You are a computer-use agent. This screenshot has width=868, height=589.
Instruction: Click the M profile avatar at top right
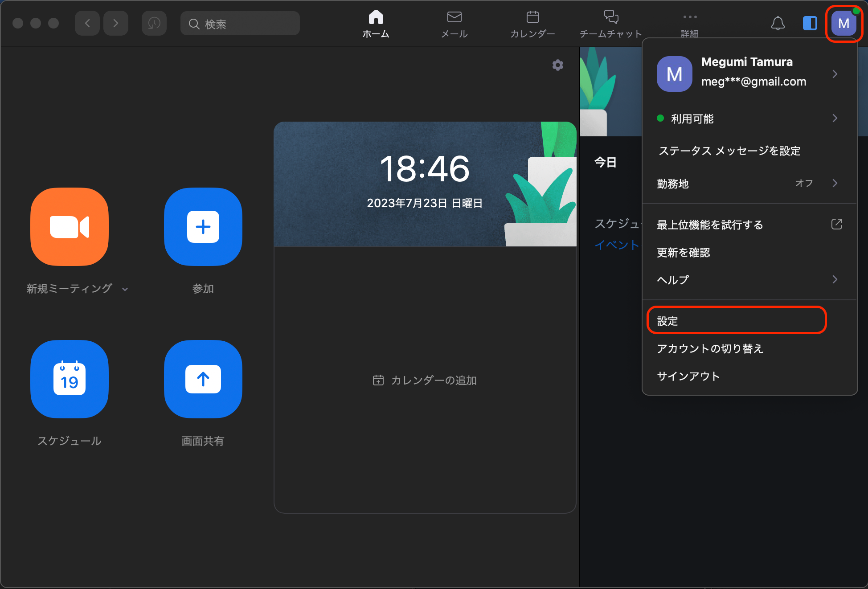[x=843, y=23]
